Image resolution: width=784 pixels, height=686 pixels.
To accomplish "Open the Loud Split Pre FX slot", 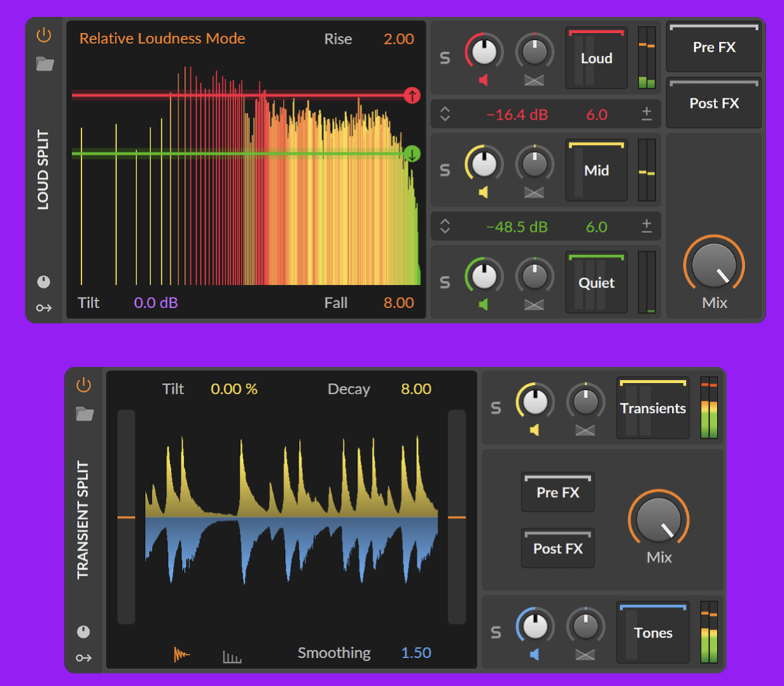I will point(714,47).
